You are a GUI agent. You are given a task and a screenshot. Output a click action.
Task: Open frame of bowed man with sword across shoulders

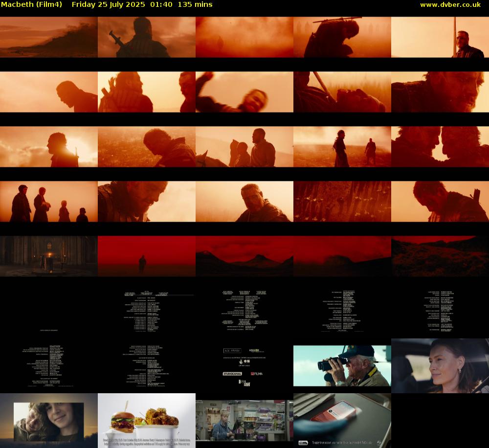point(342,37)
